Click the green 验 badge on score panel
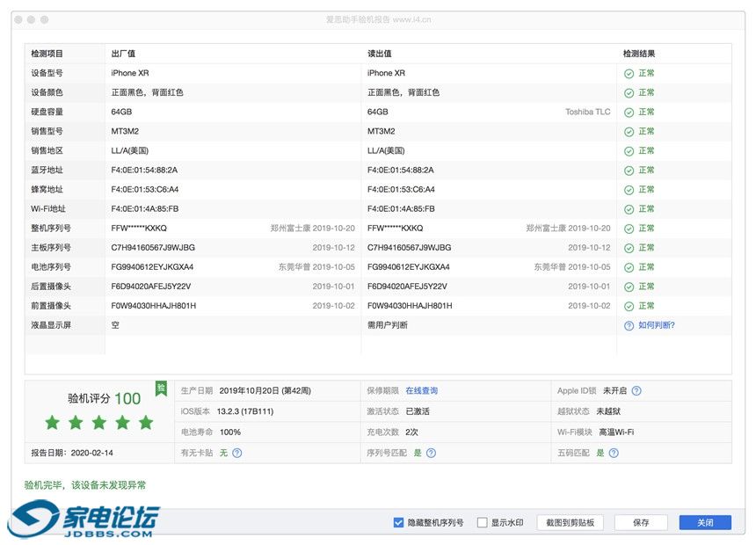The height and width of the screenshot is (545, 756). tap(161, 389)
